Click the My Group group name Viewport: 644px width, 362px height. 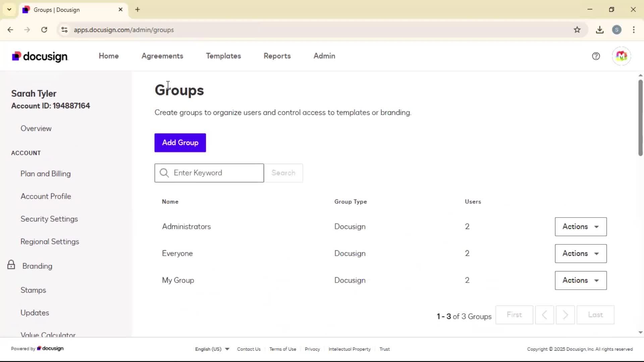coord(178,280)
